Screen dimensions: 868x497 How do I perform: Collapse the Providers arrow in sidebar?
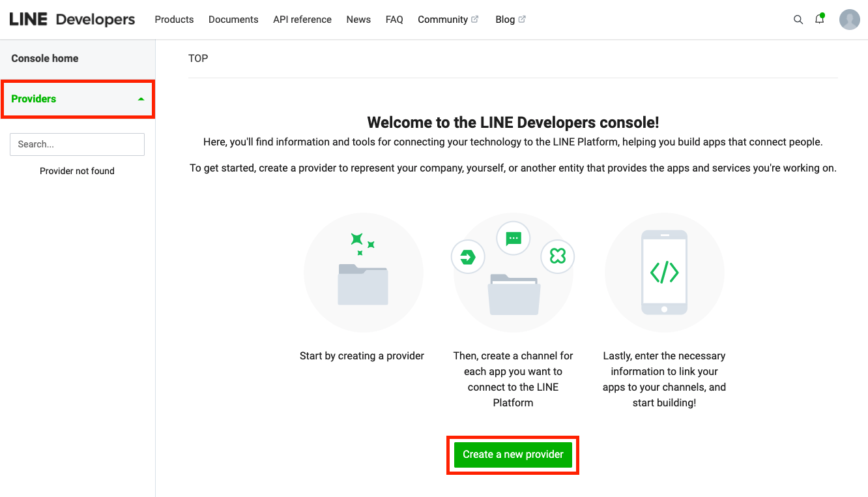141,99
